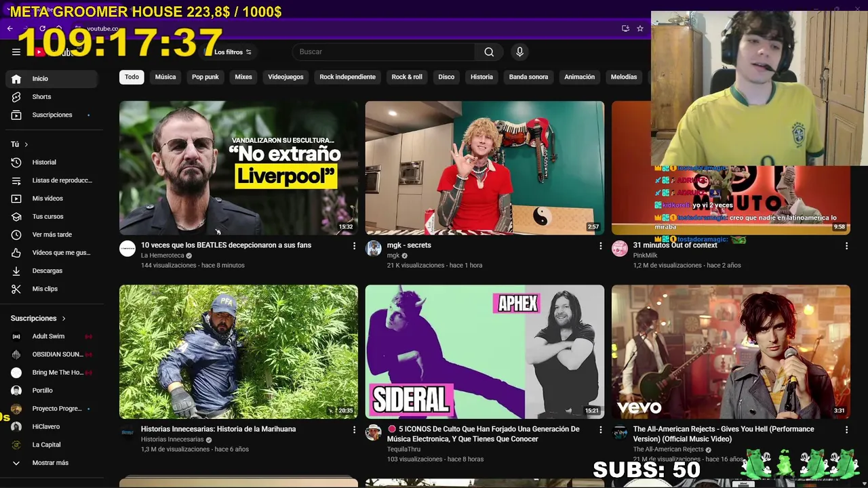This screenshot has width=868, height=488.
Task: Open Historial in the sidebar
Action: tap(52, 163)
